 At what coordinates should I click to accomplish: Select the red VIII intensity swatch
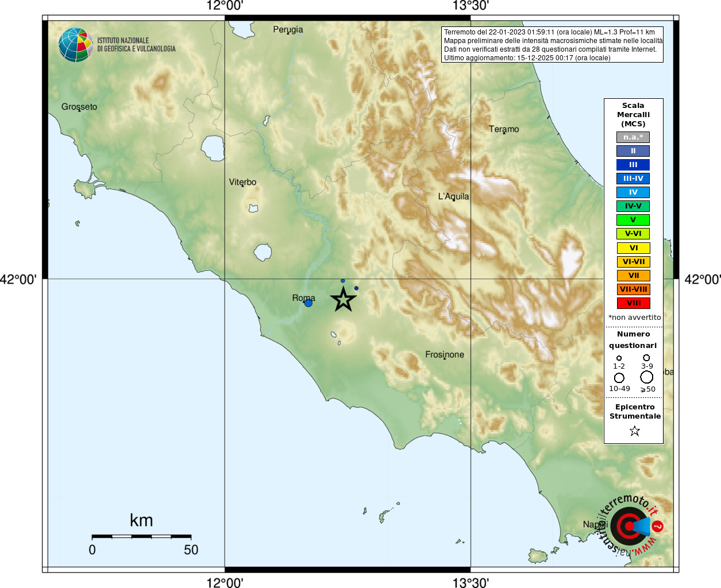click(633, 303)
